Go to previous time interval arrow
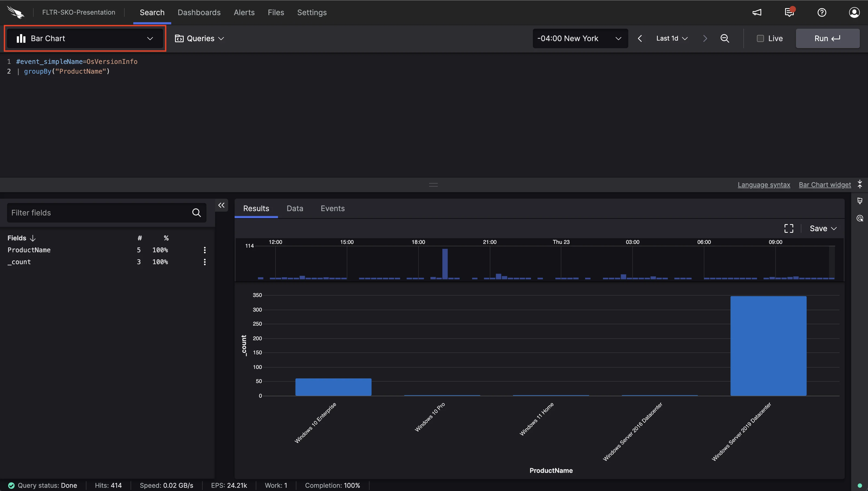This screenshot has width=868, height=491. (x=640, y=38)
